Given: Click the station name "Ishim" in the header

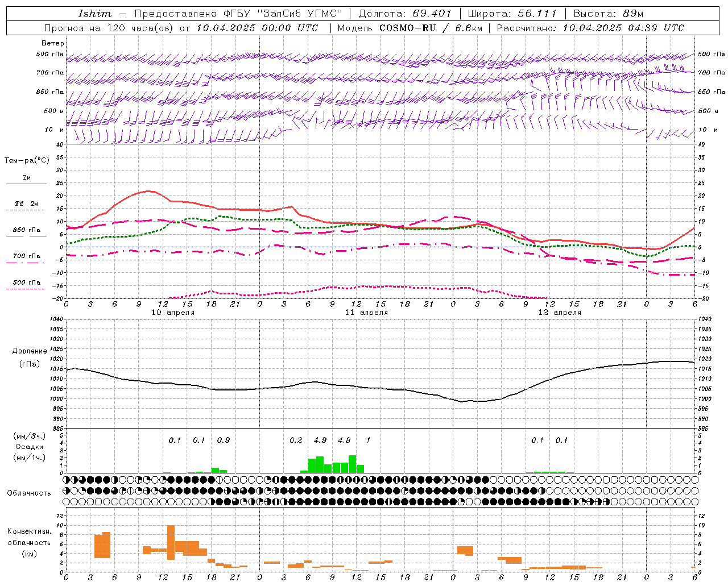Looking at the screenshot, I should pos(95,13).
